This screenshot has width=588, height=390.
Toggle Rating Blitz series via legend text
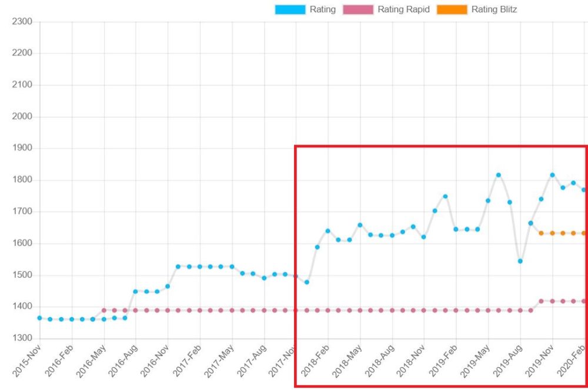click(x=494, y=9)
